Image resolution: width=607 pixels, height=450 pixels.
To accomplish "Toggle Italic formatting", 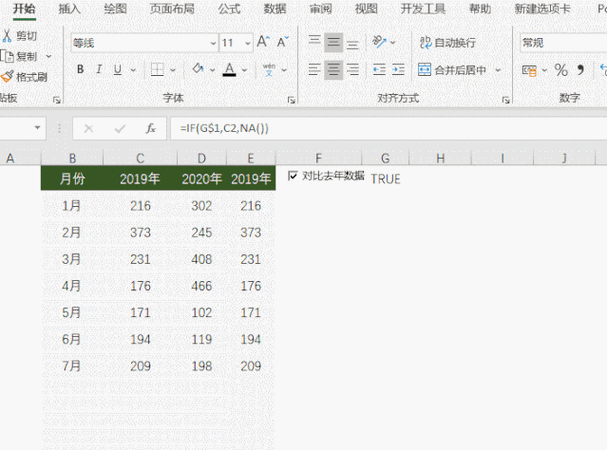I will pyautogui.click(x=99, y=69).
